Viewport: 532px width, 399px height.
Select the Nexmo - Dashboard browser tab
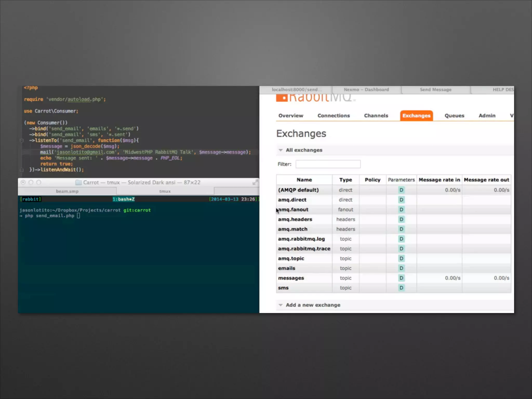366,90
